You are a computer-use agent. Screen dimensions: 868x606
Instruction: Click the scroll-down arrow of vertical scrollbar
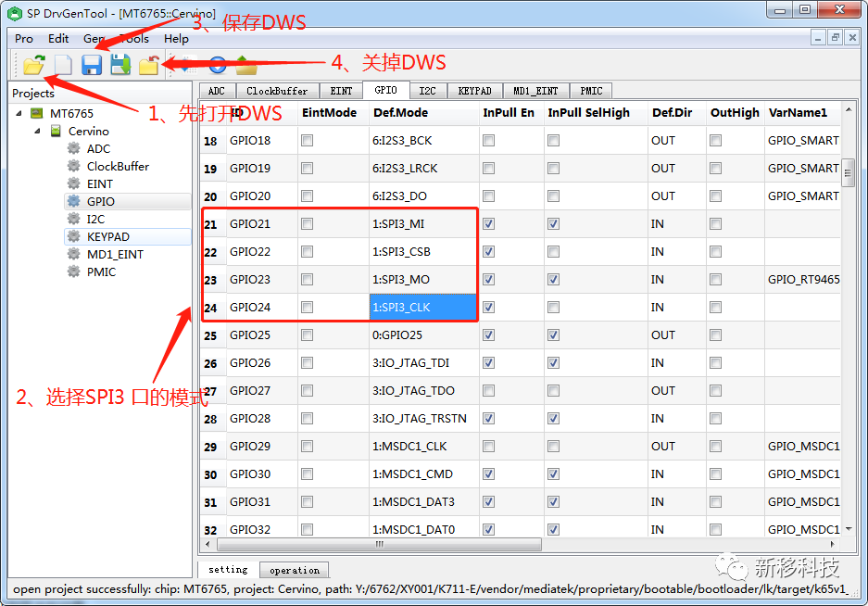[848, 529]
